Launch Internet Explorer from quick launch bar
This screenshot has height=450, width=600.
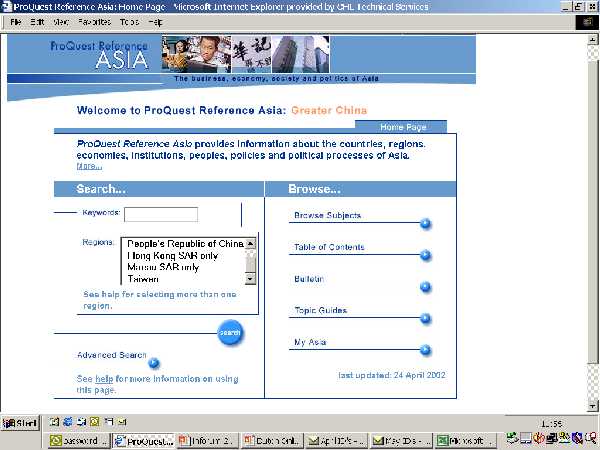pyautogui.click(x=68, y=422)
